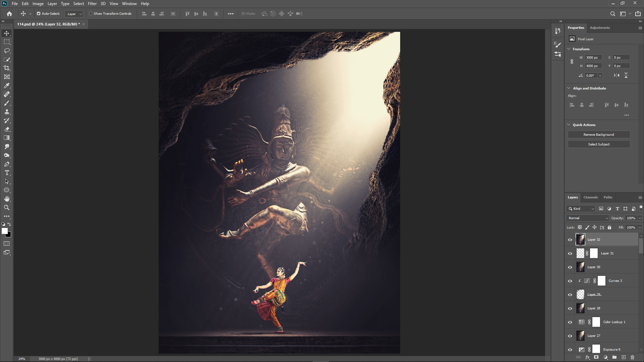Select the Eyedropper tool
The height and width of the screenshot is (362, 644).
click(7, 85)
